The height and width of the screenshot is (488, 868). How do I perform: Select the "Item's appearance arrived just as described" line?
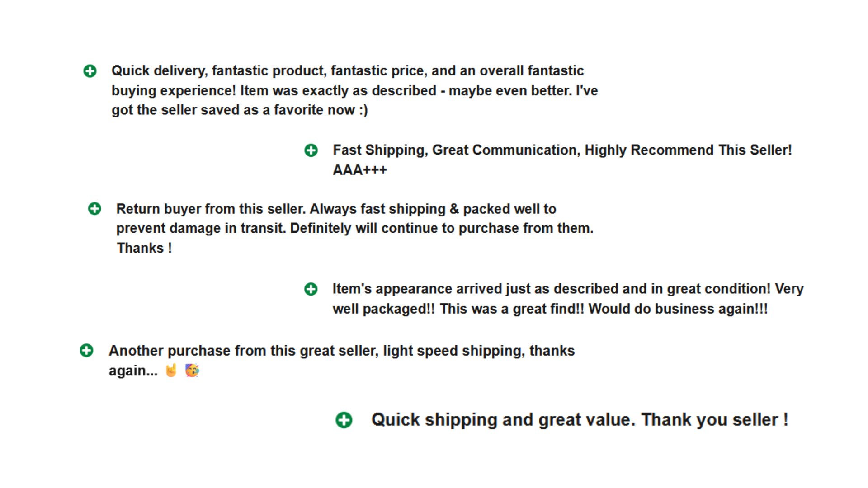pyautogui.click(x=568, y=289)
